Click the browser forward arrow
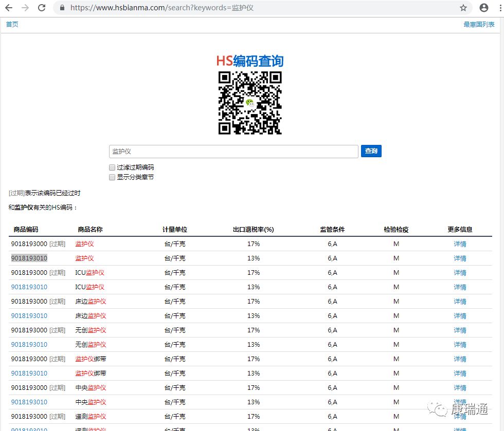This screenshot has width=504, height=431. click(25, 8)
